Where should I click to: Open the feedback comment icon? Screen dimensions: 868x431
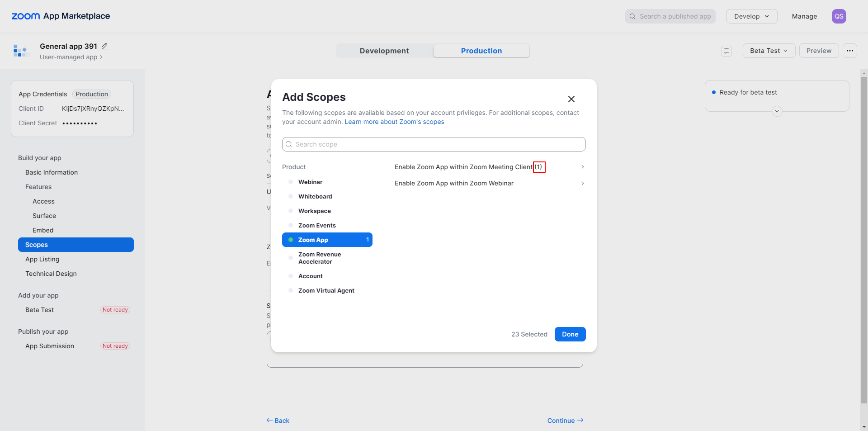(726, 51)
